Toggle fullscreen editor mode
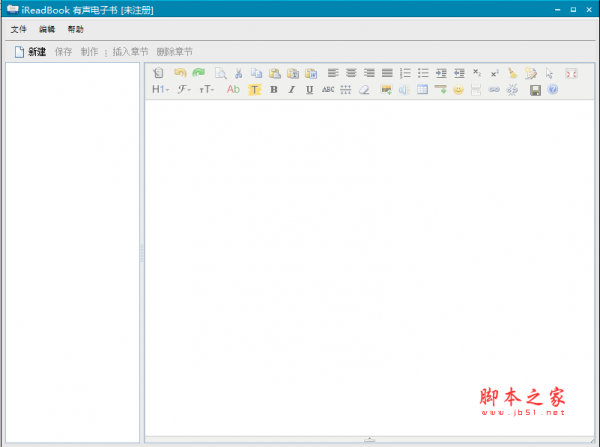This screenshot has width=600, height=447. (x=571, y=73)
